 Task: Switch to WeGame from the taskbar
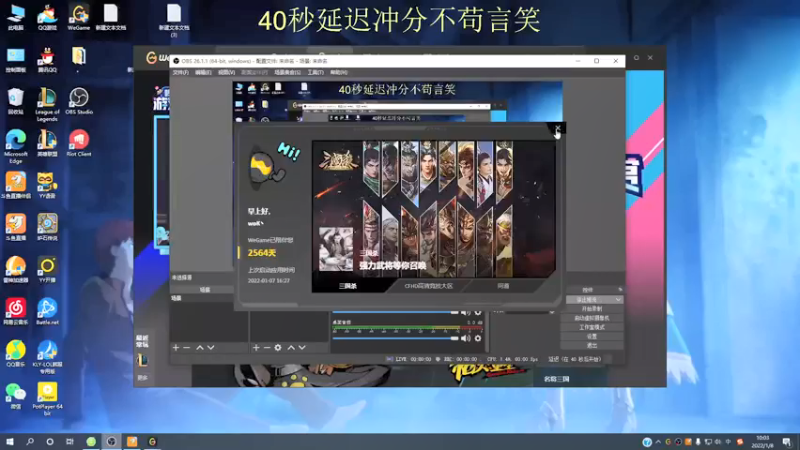(x=152, y=441)
